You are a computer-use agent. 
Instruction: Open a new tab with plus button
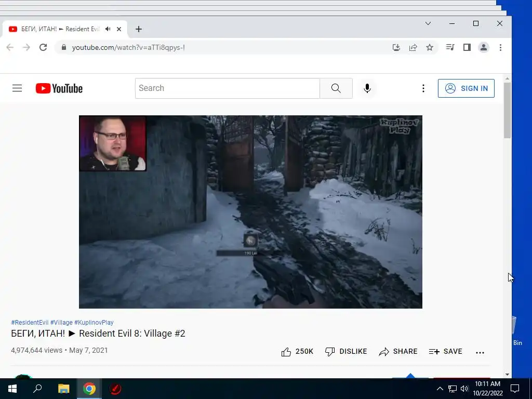click(x=138, y=29)
